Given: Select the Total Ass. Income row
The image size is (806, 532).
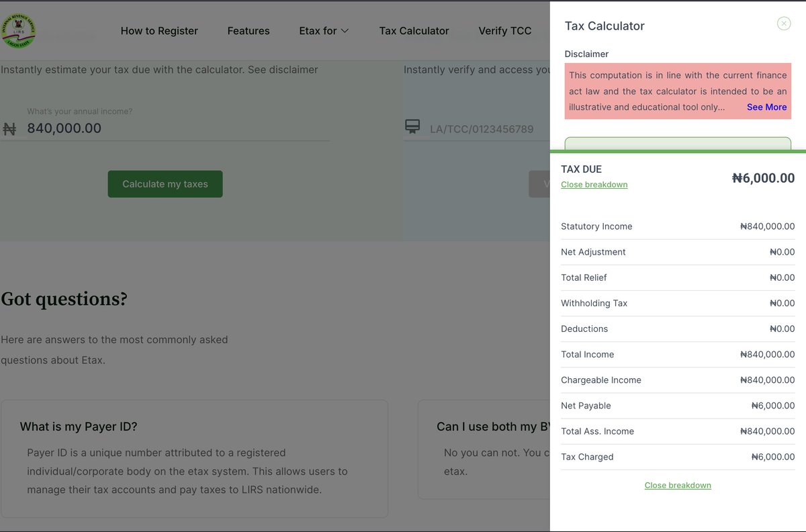Looking at the screenshot, I should (x=678, y=431).
